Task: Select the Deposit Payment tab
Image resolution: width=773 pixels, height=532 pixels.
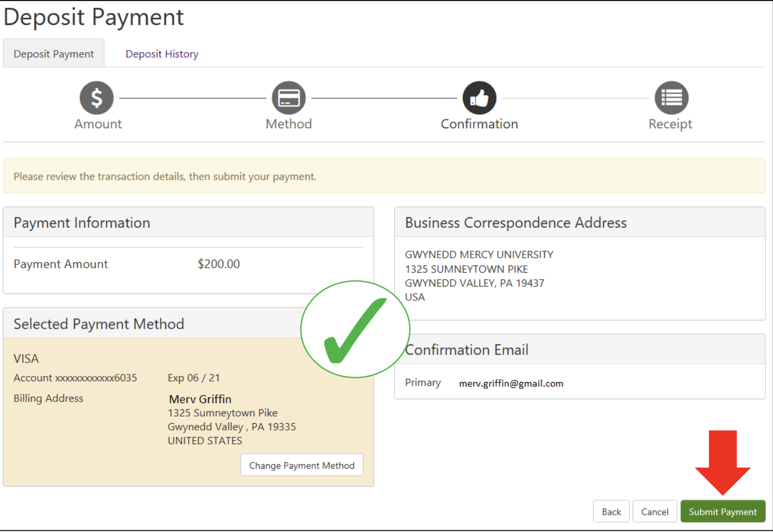Action: [54, 54]
